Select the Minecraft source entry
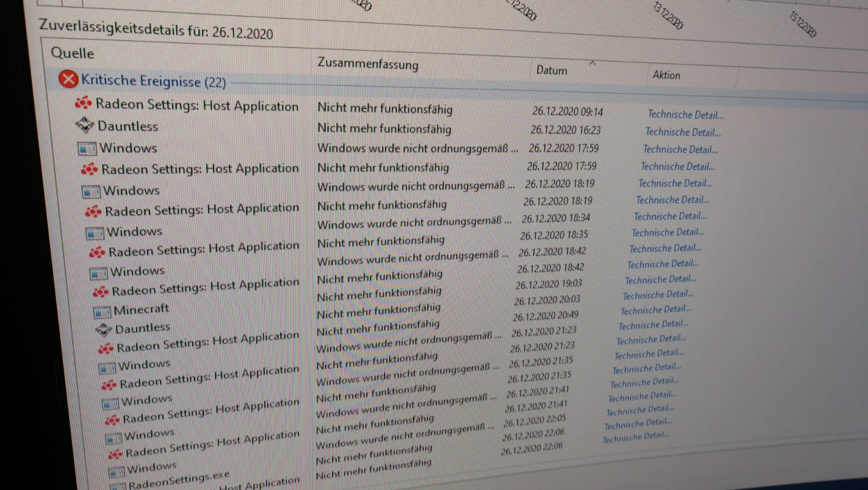The height and width of the screenshot is (490, 868). pos(141,310)
